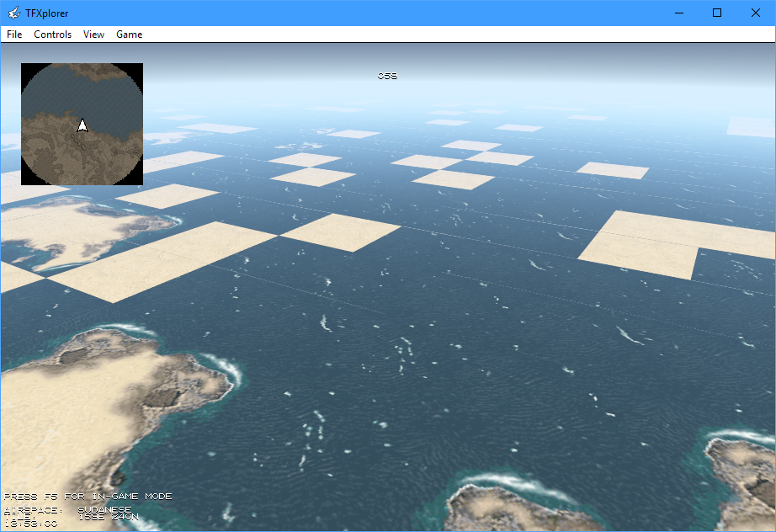
Task: Open the Controls menu
Action: (x=52, y=35)
